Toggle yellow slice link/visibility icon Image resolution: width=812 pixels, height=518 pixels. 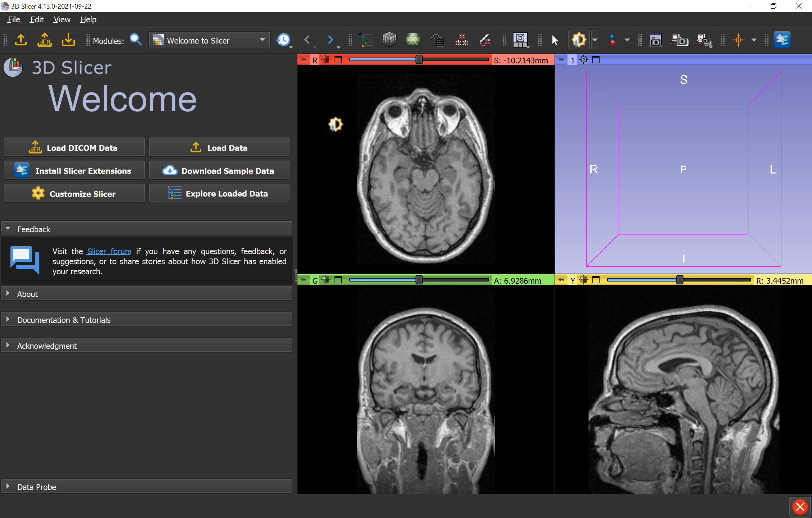point(584,280)
